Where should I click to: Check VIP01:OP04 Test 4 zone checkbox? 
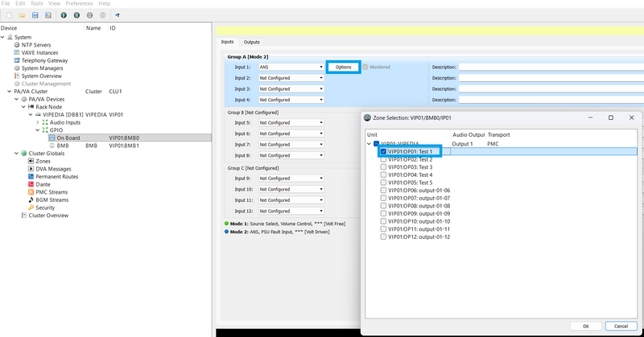pyautogui.click(x=383, y=175)
